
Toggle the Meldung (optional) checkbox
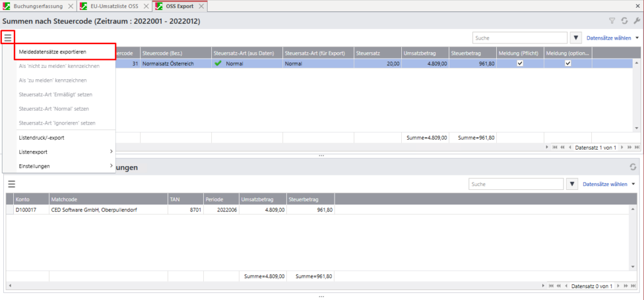(x=567, y=64)
